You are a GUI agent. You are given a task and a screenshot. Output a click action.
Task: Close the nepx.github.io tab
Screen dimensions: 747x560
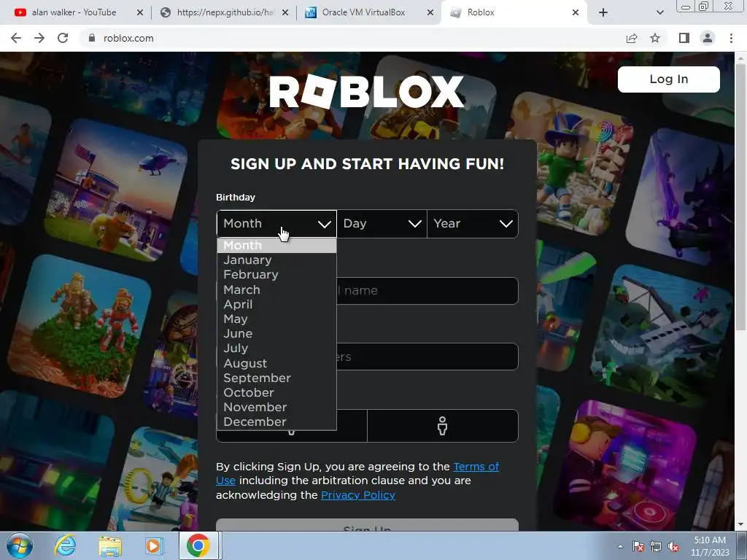coord(285,12)
